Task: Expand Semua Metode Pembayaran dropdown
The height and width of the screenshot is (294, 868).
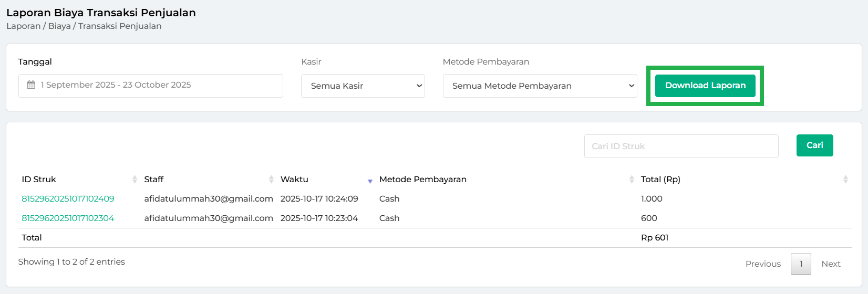Action: (x=540, y=86)
